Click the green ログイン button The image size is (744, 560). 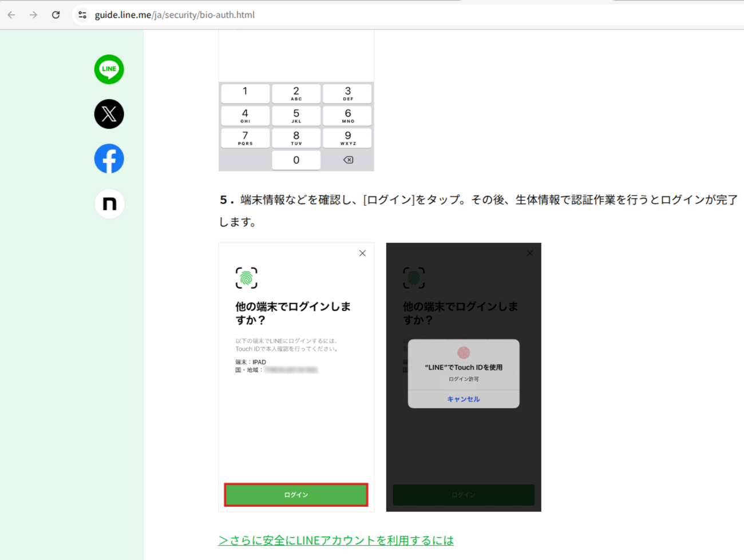pyautogui.click(x=296, y=495)
